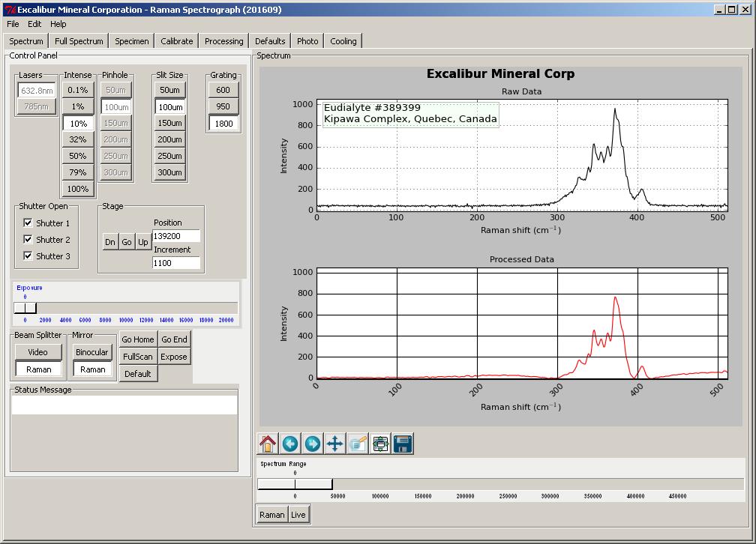Select the 632.8nm laser option
Viewport: 756px width, 544px height.
pyautogui.click(x=37, y=90)
